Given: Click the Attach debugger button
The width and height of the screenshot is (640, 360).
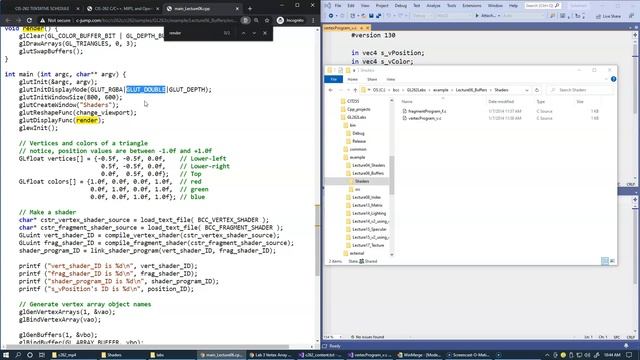Looking at the screenshot, I should click(x=487, y=16).
